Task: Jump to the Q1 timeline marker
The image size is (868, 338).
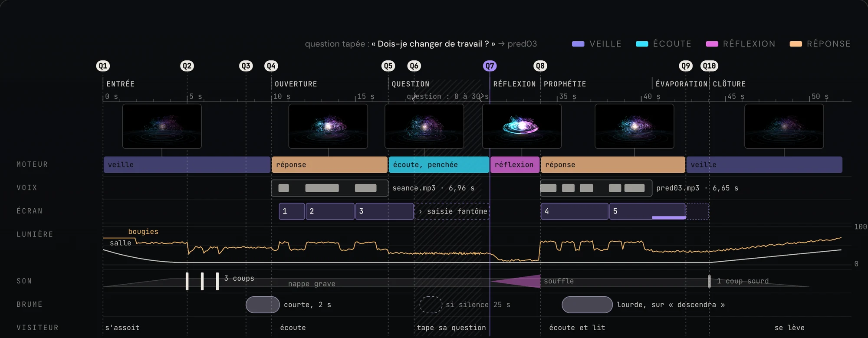Action: (103, 66)
